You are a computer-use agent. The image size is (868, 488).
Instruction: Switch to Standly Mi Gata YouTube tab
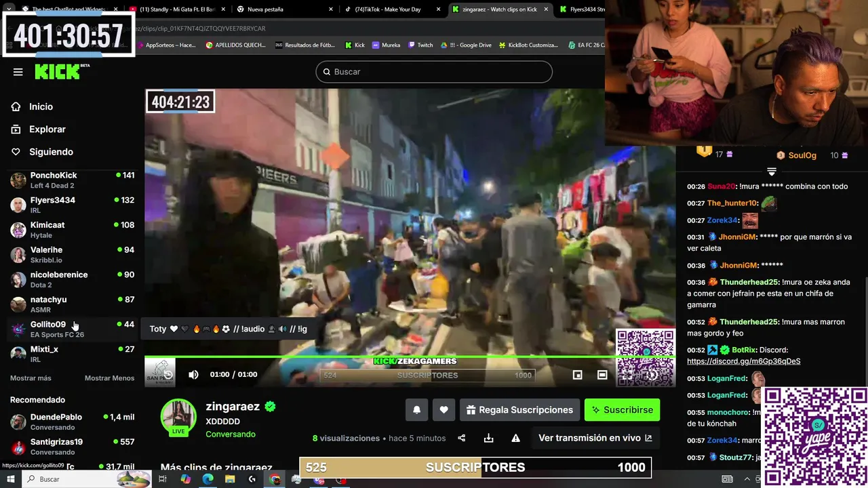click(177, 9)
